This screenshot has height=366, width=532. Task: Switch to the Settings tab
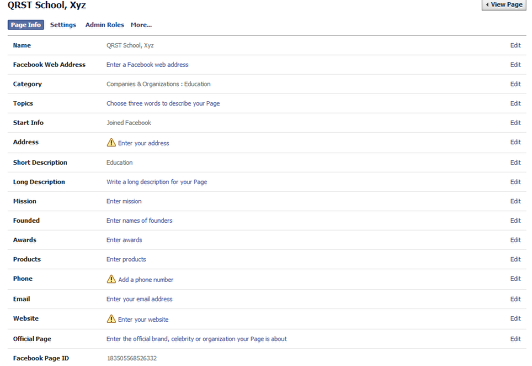click(63, 25)
